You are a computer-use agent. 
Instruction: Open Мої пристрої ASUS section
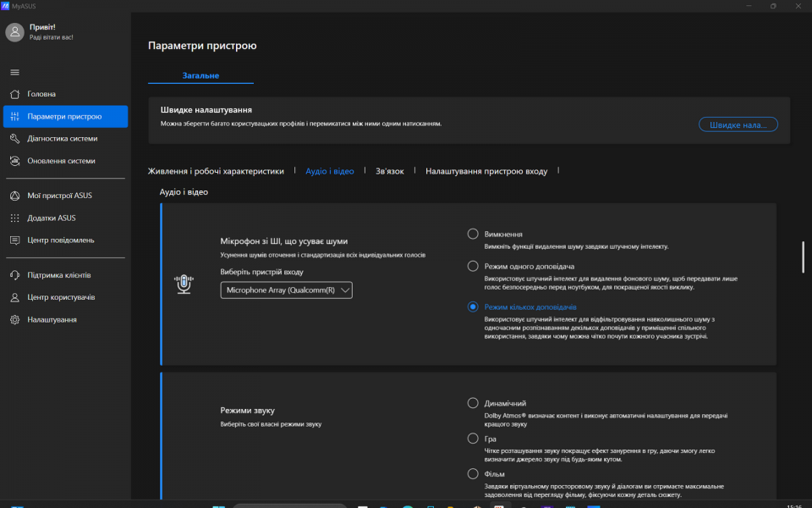(x=65, y=196)
